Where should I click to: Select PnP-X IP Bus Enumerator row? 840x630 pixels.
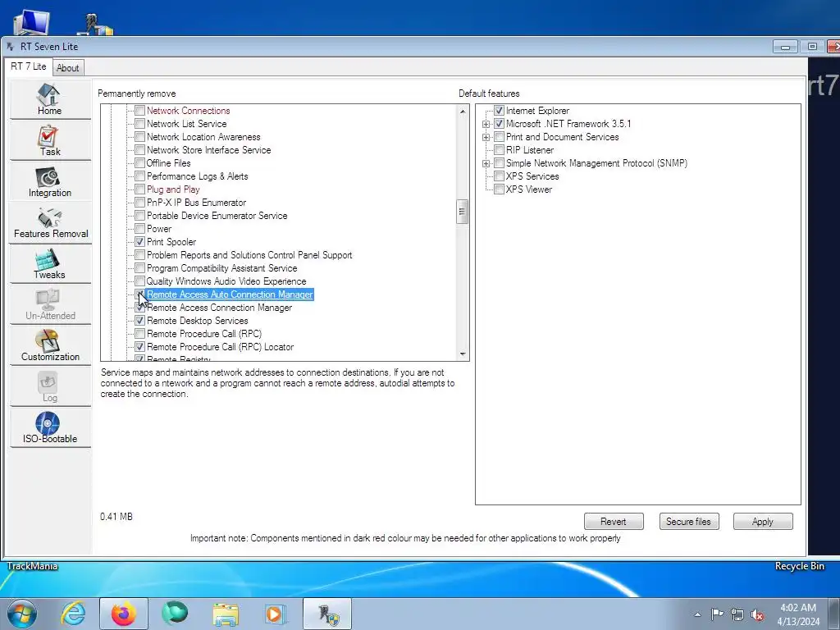pos(197,203)
